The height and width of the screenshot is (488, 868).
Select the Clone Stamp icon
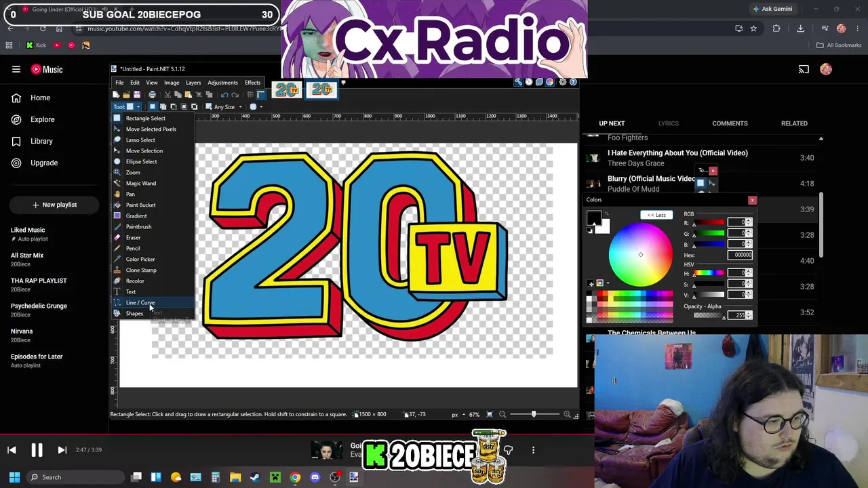point(117,270)
